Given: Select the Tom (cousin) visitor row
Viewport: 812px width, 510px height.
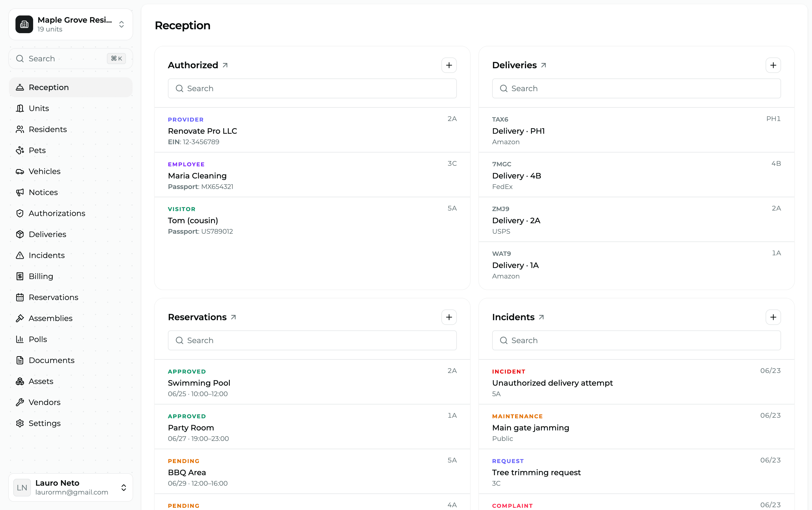Looking at the screenshot, I should (312, 220).
